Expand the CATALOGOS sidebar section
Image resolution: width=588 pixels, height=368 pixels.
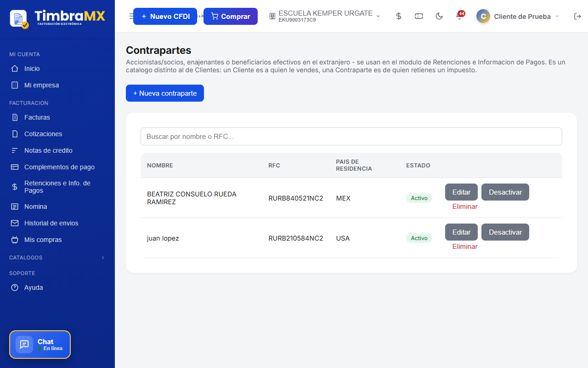click(57, 258)
